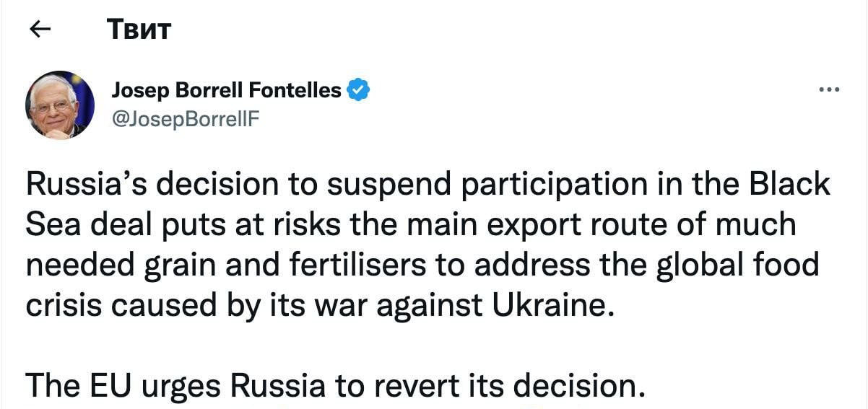The image size is (868, 409).
Task: Open the three-dot more options menu
Action: [x=829, y=89]
